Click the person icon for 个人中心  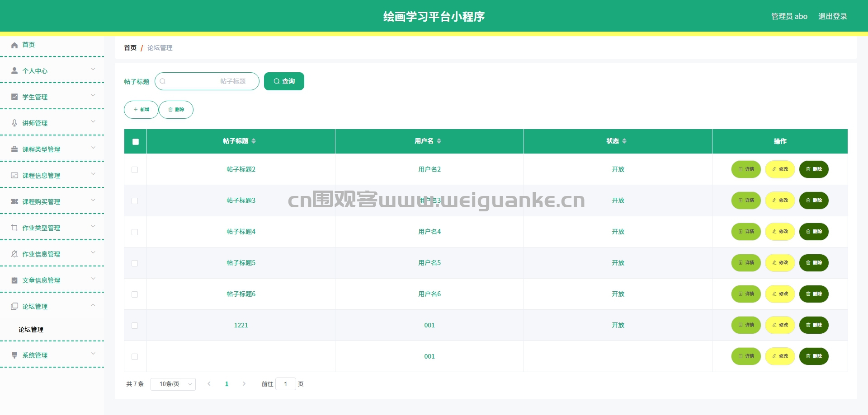[x=14, y=71]
